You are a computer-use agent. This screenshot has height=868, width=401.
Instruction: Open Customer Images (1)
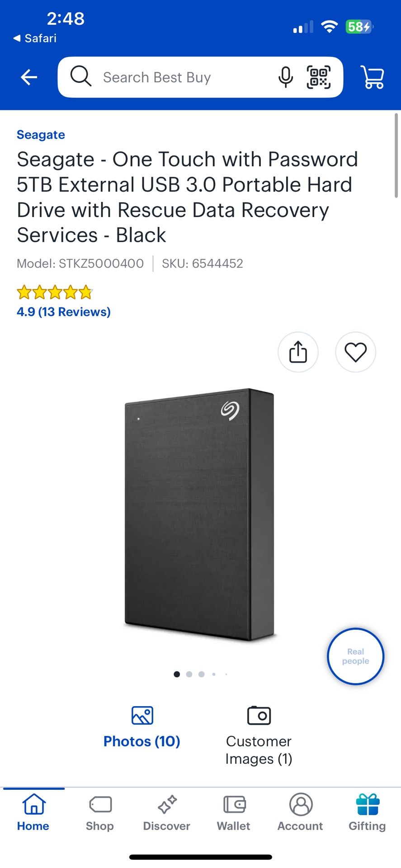[x=259, y=736]
